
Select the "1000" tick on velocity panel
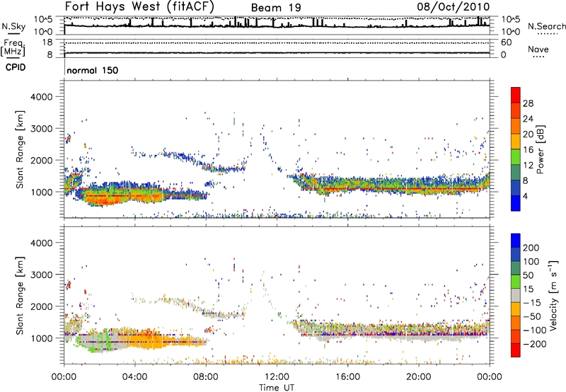[41, 338]
